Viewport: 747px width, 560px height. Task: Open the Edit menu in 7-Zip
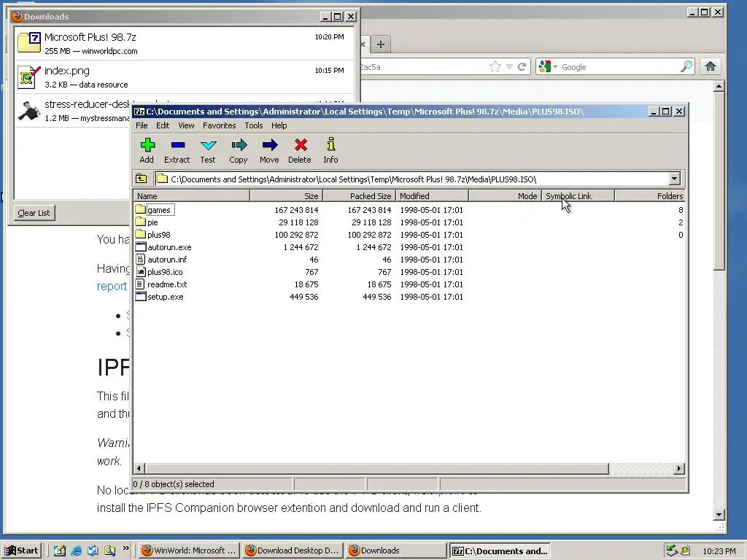[x=163, y=125]
